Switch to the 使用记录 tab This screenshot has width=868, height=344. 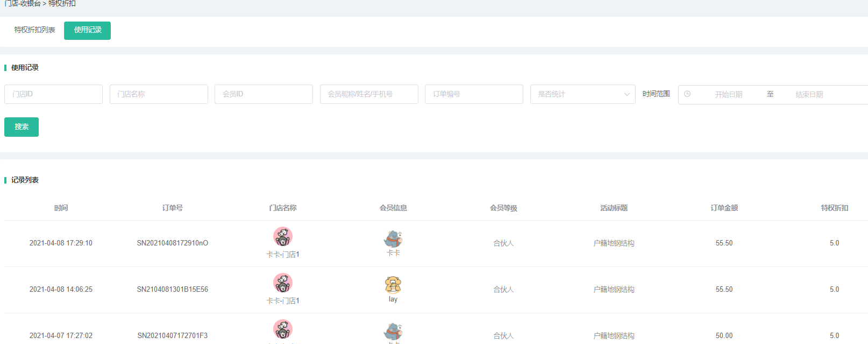click(x=87, y=31)
